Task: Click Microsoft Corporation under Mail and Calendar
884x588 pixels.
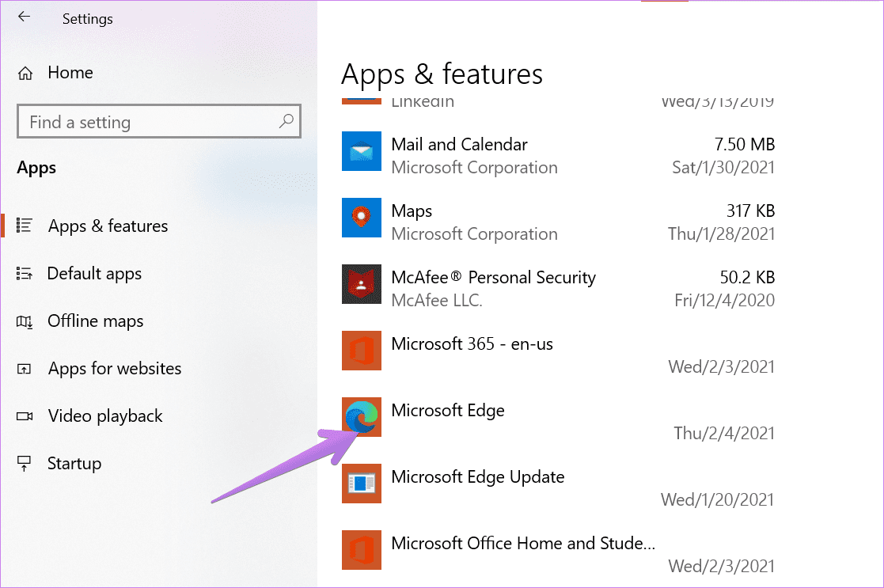Action: [x=474, y=168]
